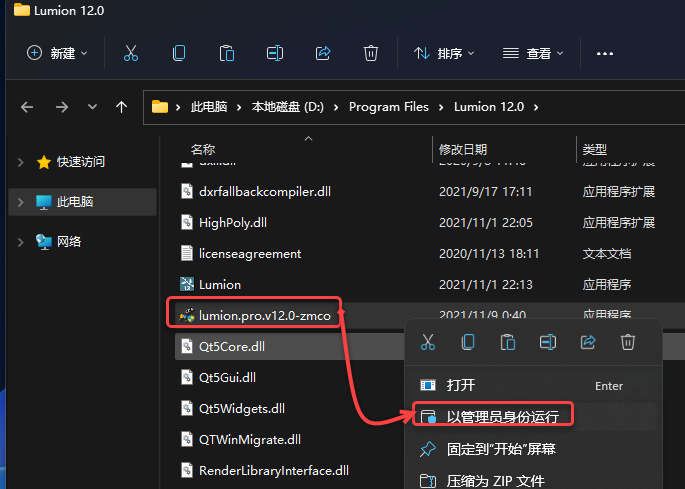The width and height of the screenshot is (685, 489).
Task: Choose 以管理员身份运行 in the context menu
Action: click(534, 417)
